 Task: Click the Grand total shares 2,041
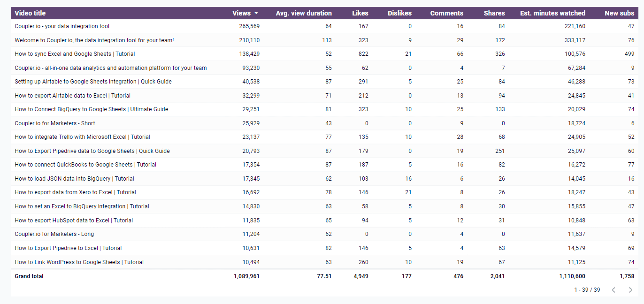tap(498, 276)
